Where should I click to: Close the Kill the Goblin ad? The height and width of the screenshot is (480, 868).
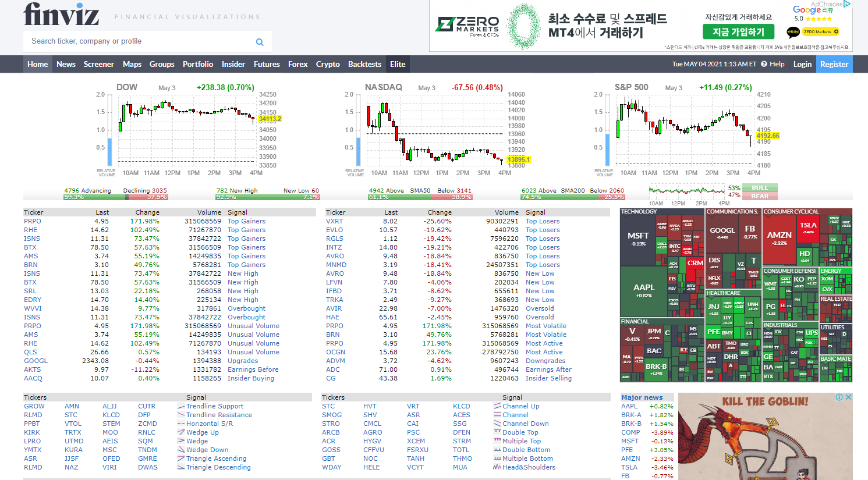[x=848, y=397]
